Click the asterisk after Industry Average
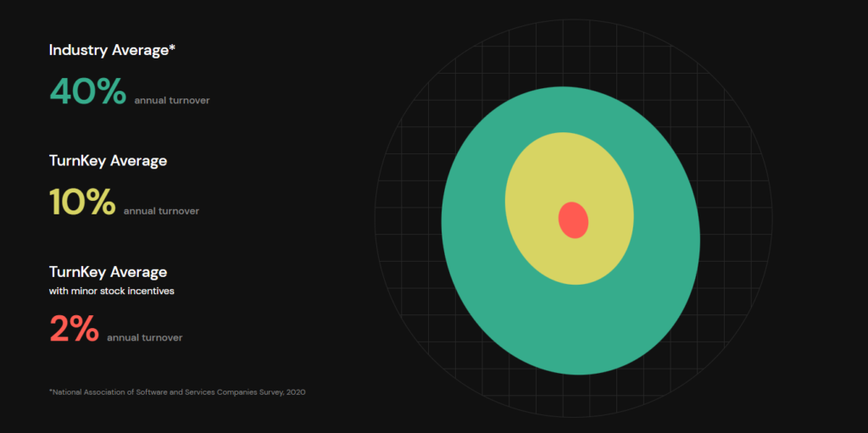This screenshot has width=868, height=433. [x=172, y=48]
